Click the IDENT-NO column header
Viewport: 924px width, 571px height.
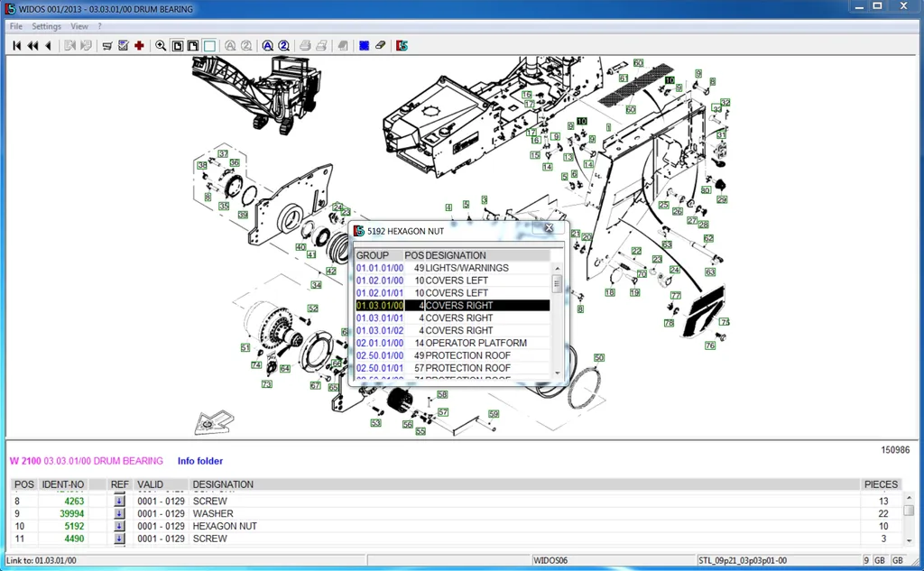point(63,484)
